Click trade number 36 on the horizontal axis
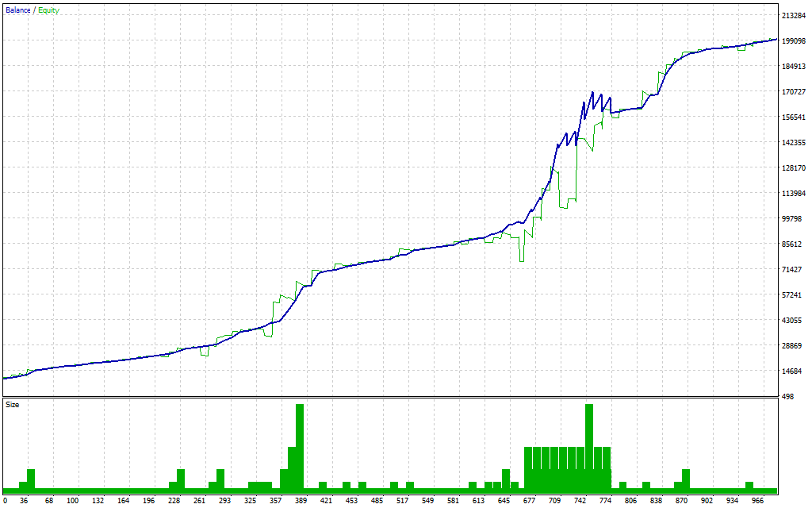Screen dimensions: 812x508 click(x=24, y=501)
